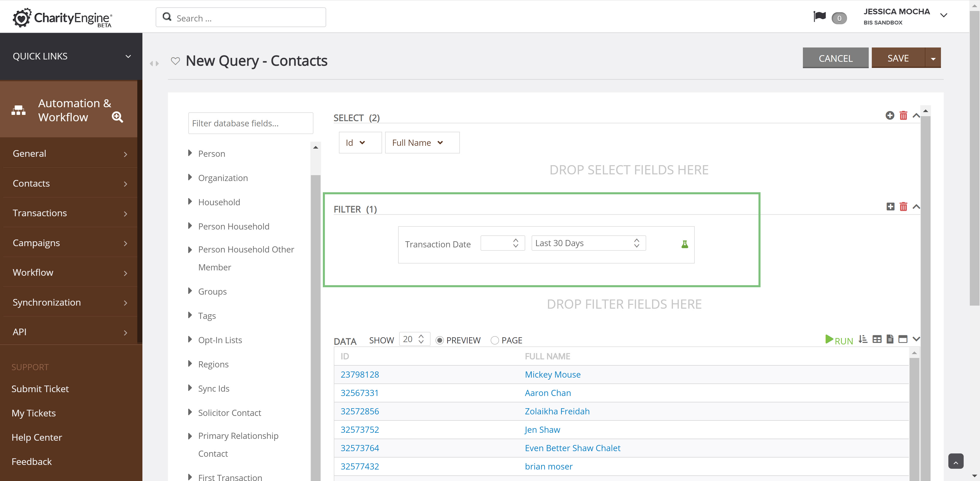Expand the Groups tree node
The width and height of the screenshot is (980, 481).
tap(190, 291)
